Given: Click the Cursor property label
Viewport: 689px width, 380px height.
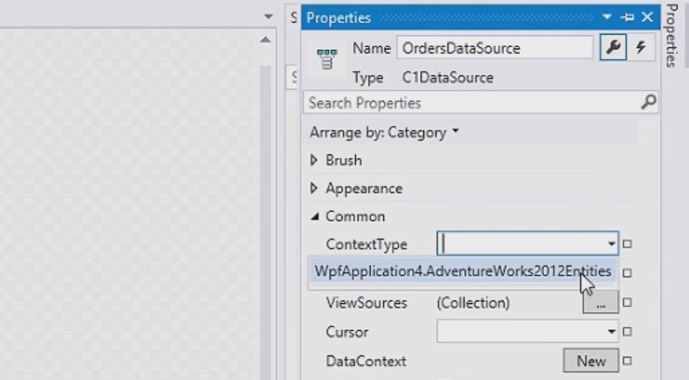Looking at the screenshot, I should pyautogui.click(x=347, y=332).
